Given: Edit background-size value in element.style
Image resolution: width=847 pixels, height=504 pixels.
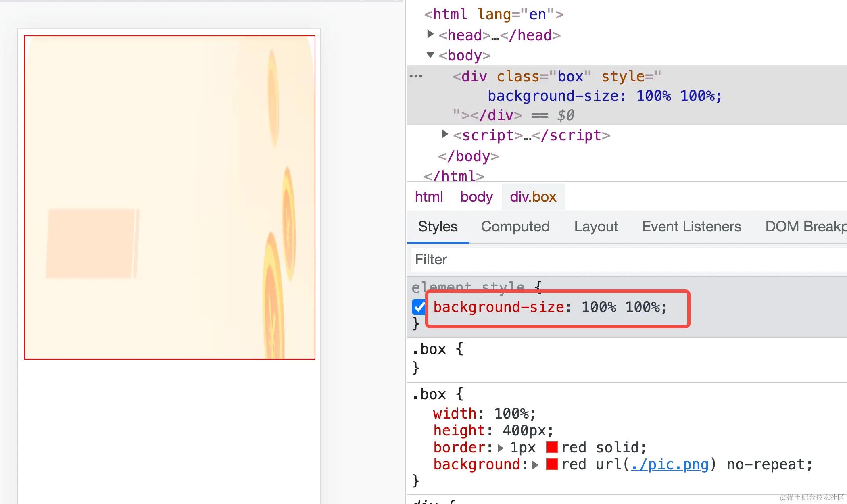Looking at the screenshot, I should click(620, 307).
